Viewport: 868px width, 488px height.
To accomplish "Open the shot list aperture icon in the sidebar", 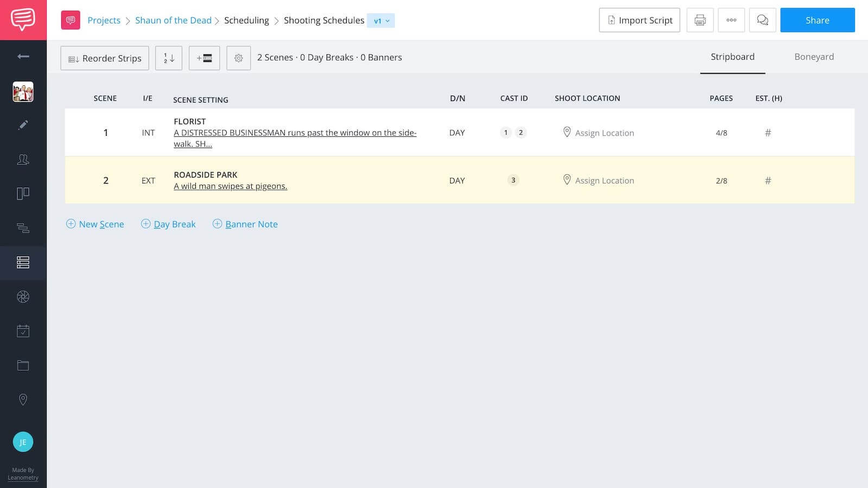I will [x=23, y=296].
